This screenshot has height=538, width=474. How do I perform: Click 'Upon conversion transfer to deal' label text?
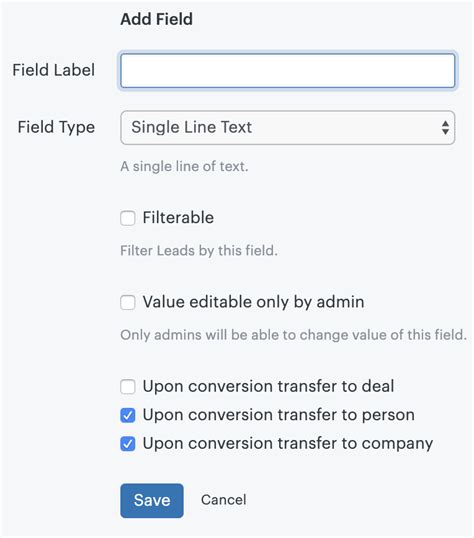point(268,386)
